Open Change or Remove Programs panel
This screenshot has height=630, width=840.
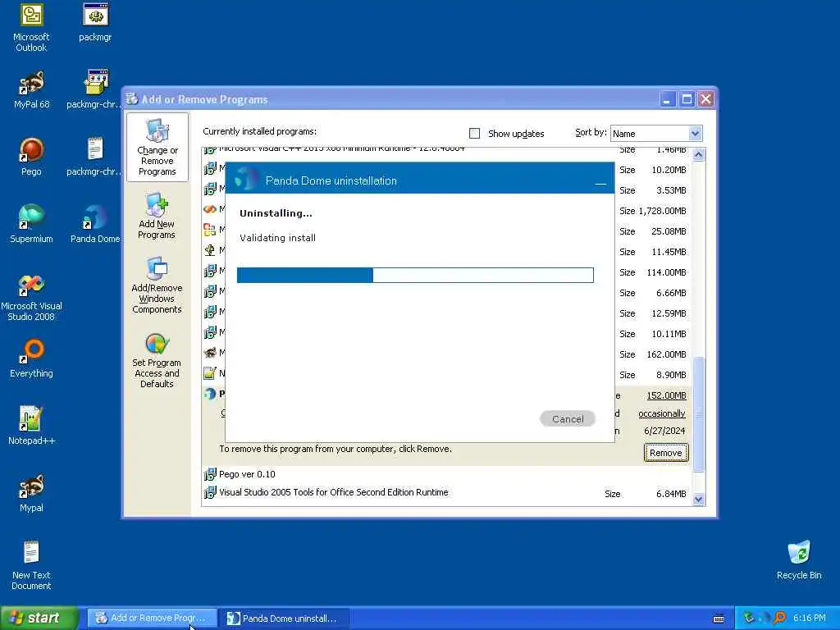[x=157, y=148]
